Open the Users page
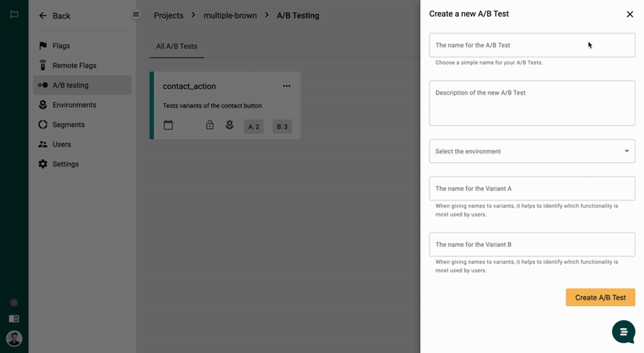The height and width of the screenshot is (353, 644). click(x=82, y=144)
